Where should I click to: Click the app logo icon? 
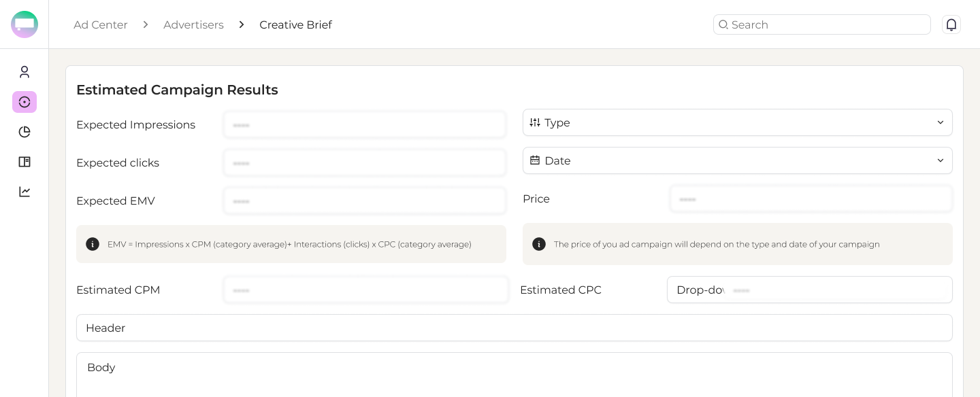click(24, 24)
